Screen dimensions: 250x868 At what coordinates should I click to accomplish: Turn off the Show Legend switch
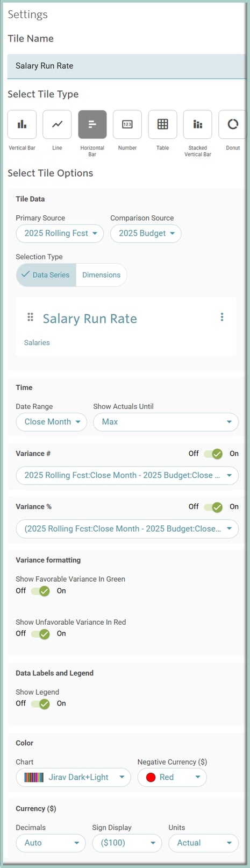tap(40, 703)
